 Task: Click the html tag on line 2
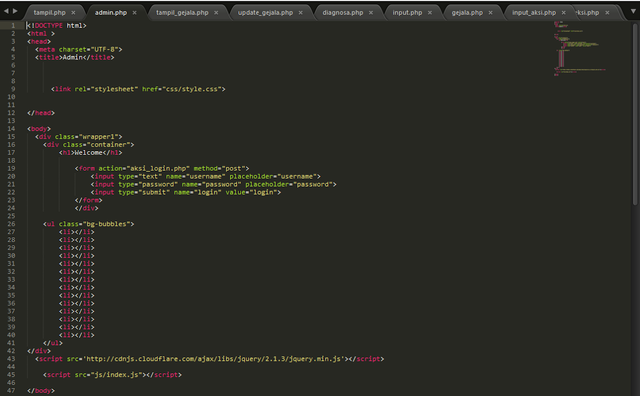(x=41, y=33)
